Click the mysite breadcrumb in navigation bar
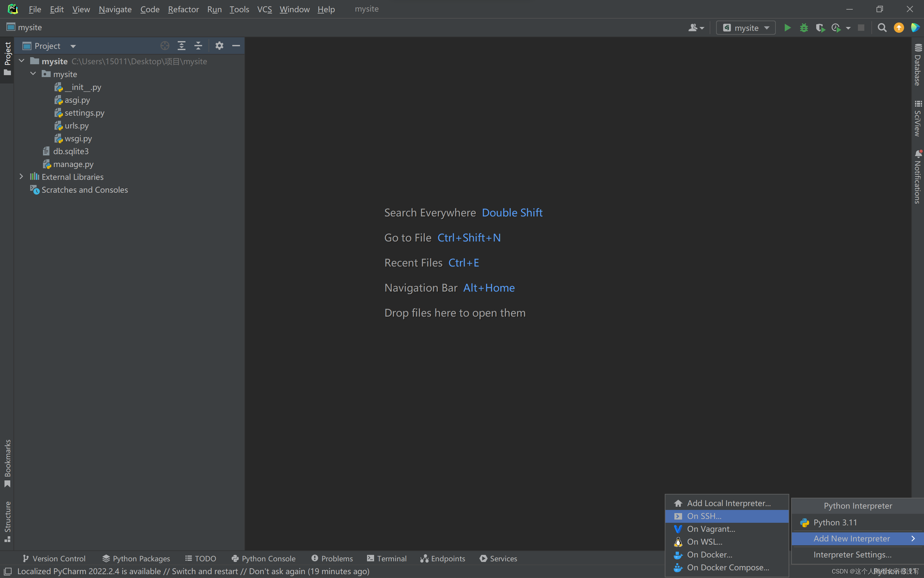The image size is (924, 578). coord(24,28)
